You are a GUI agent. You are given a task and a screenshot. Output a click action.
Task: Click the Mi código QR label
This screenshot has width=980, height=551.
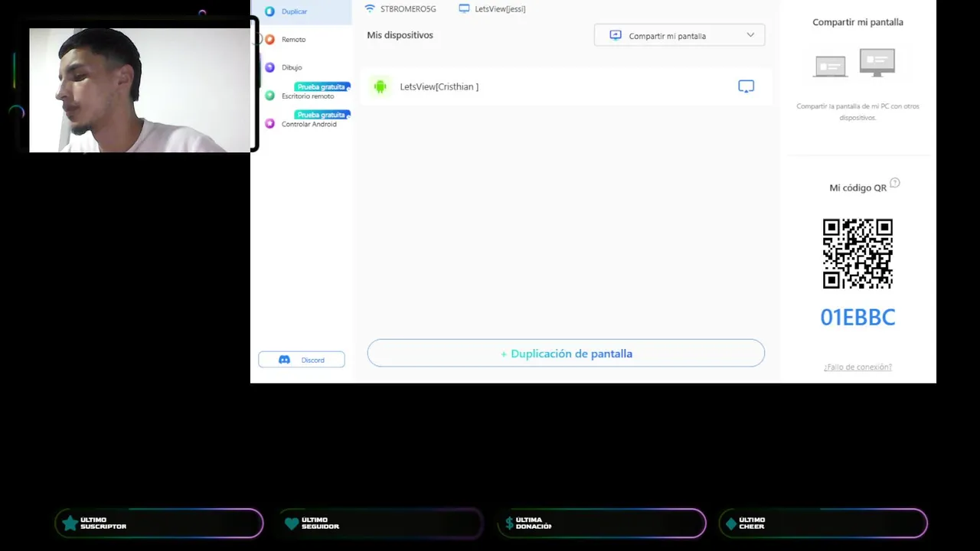857,187
